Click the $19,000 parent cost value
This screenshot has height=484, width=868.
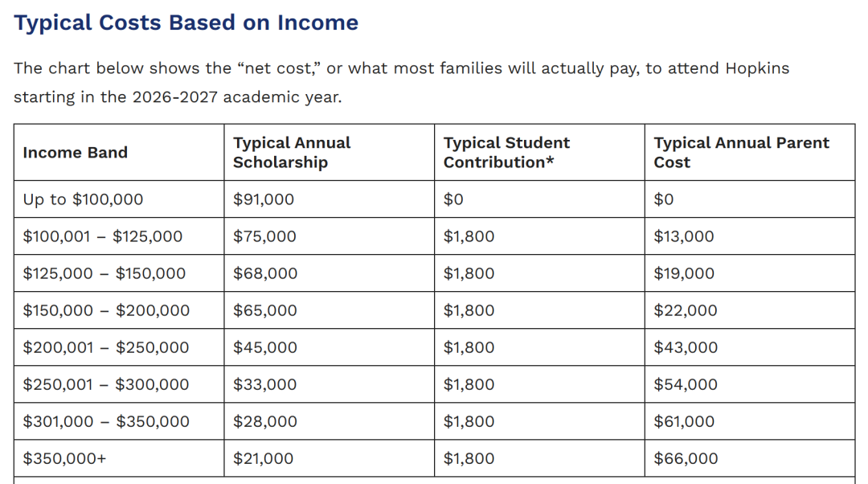[684, 273]
